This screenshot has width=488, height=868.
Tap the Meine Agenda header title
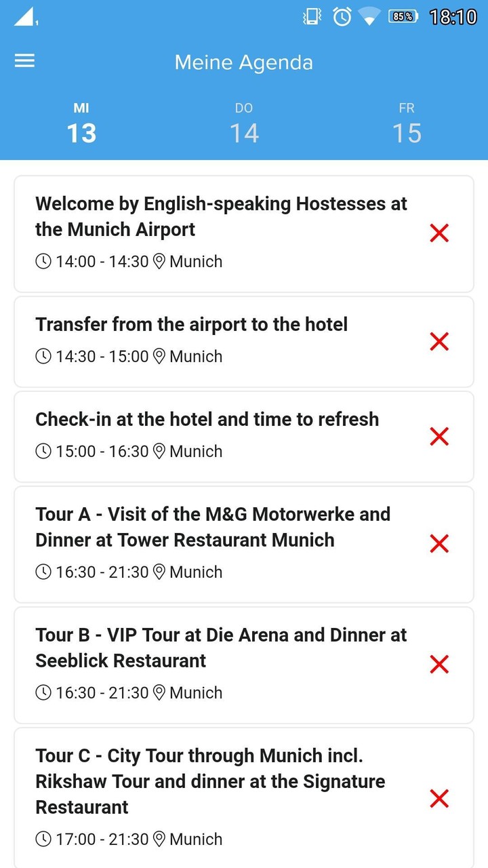(244, 62)
